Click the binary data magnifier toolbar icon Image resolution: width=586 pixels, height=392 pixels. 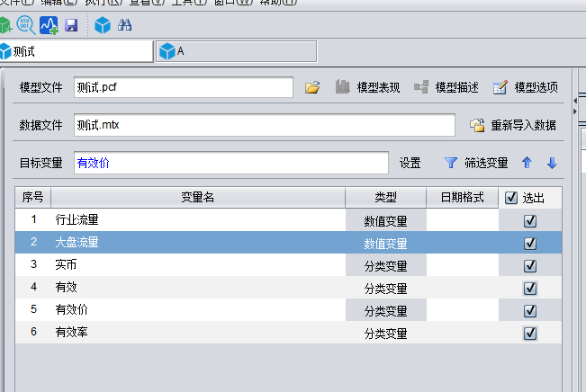click(26, 25)
